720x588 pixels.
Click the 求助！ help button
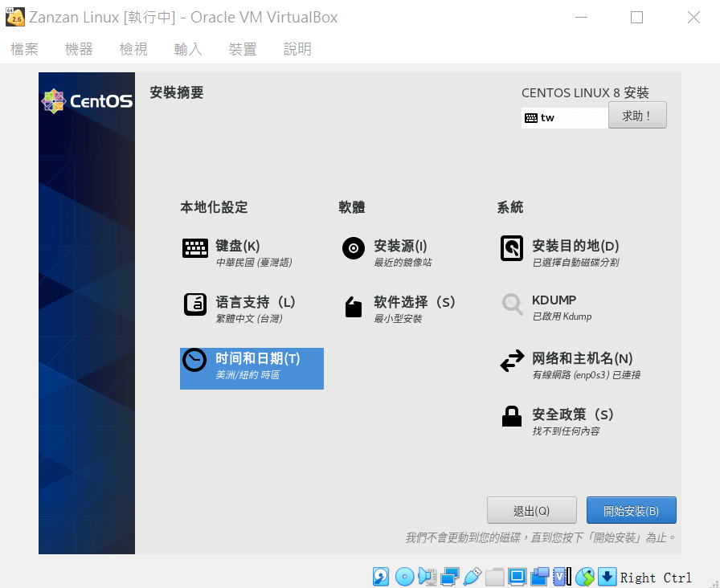pyautogui.click(x=637, y=115)
